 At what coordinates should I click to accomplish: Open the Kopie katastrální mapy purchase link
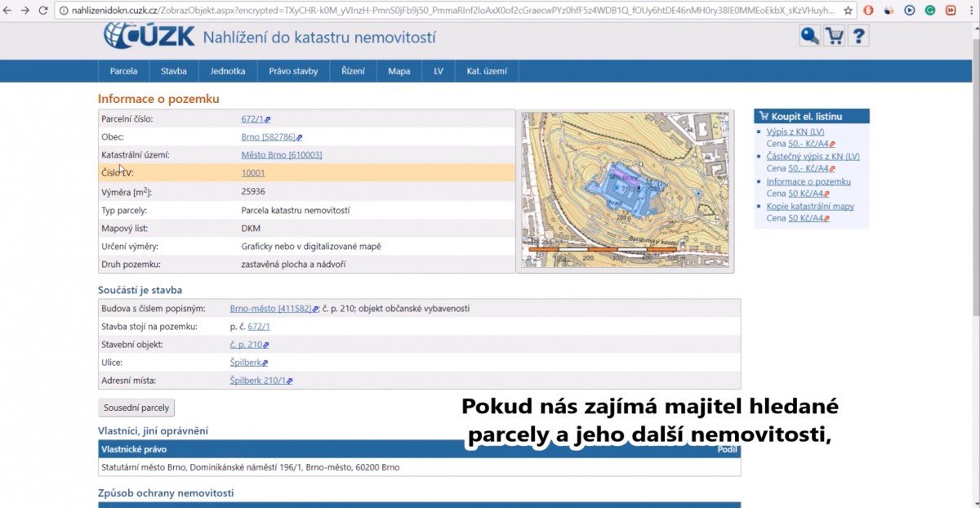coord(810,206)
